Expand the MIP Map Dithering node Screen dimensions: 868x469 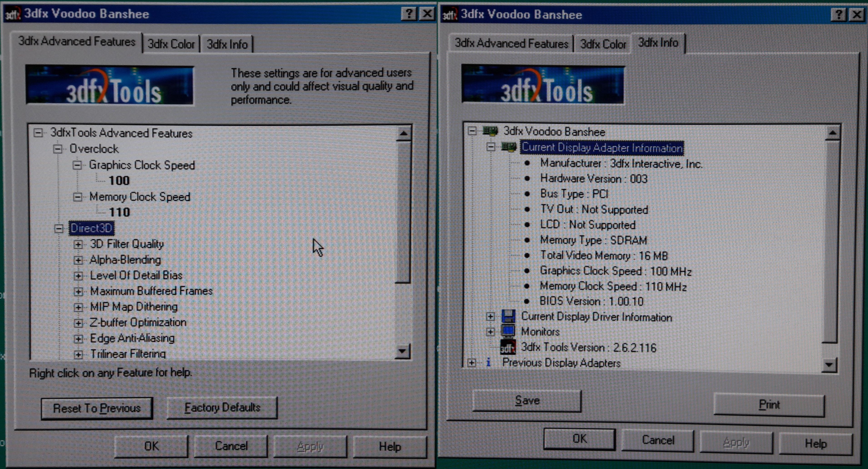[x=78, y=307]
